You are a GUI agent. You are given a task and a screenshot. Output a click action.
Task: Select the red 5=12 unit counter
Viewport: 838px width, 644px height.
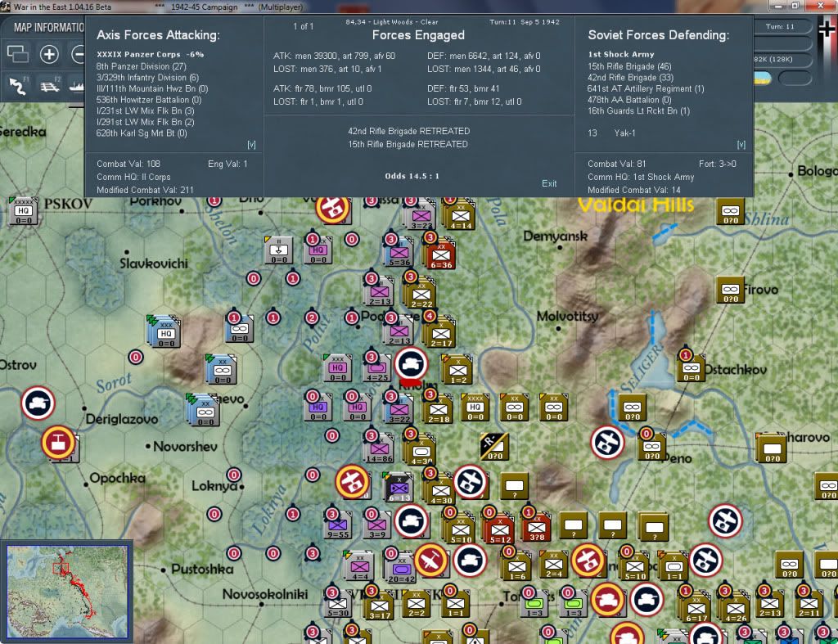(x=500, y=529)
